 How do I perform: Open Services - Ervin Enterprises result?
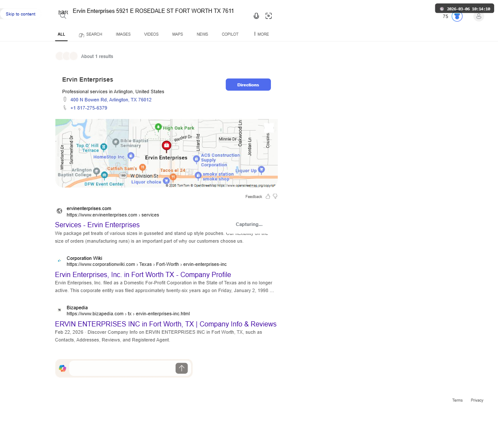point(97,225)
